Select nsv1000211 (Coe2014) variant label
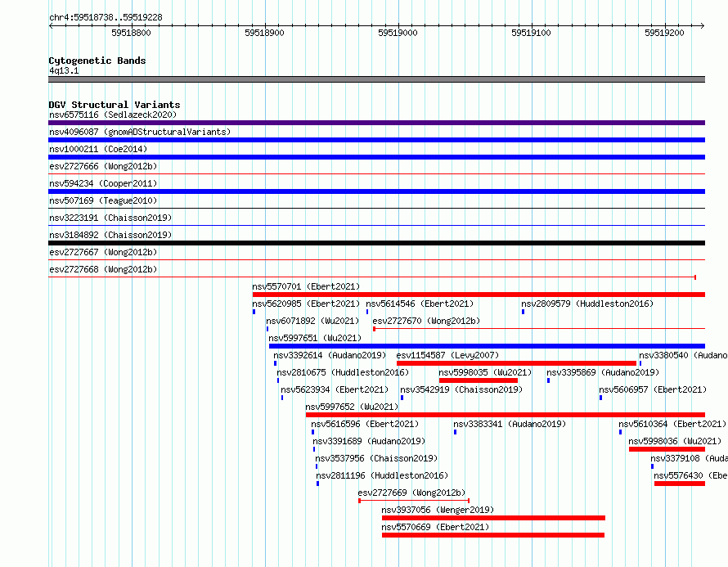 coord(98,149)
